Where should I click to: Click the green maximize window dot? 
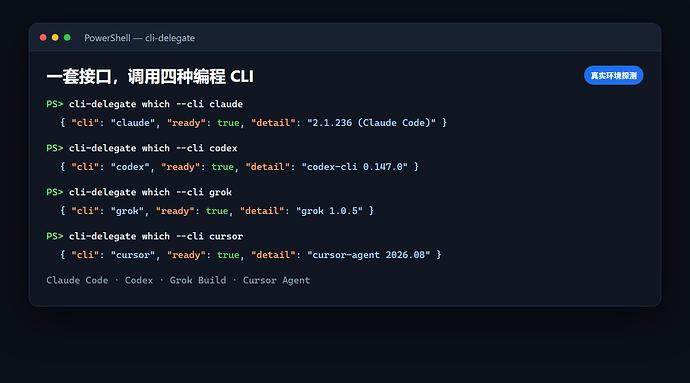[67, 37]
